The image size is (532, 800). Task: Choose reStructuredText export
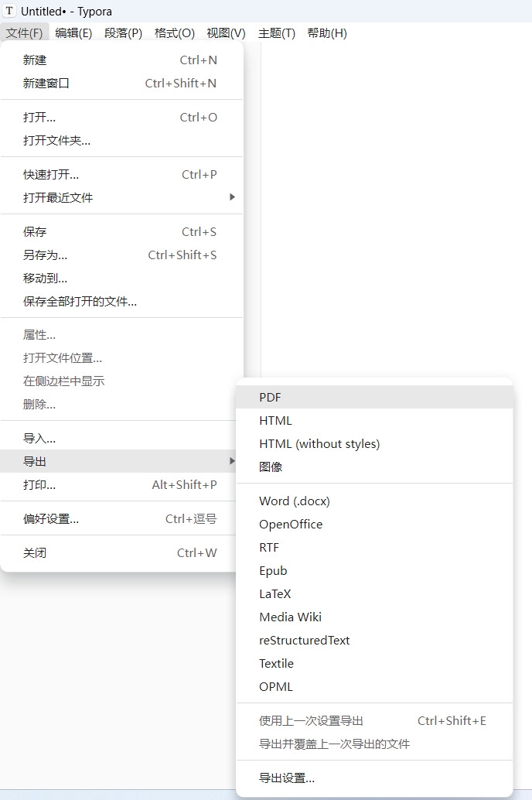[x=374, y=641]
